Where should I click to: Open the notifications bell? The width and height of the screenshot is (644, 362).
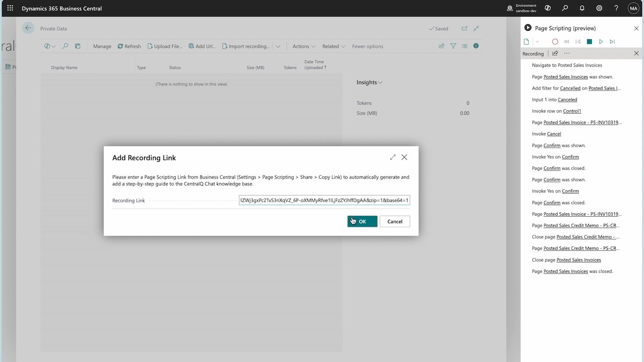click(x=582, y=8)
